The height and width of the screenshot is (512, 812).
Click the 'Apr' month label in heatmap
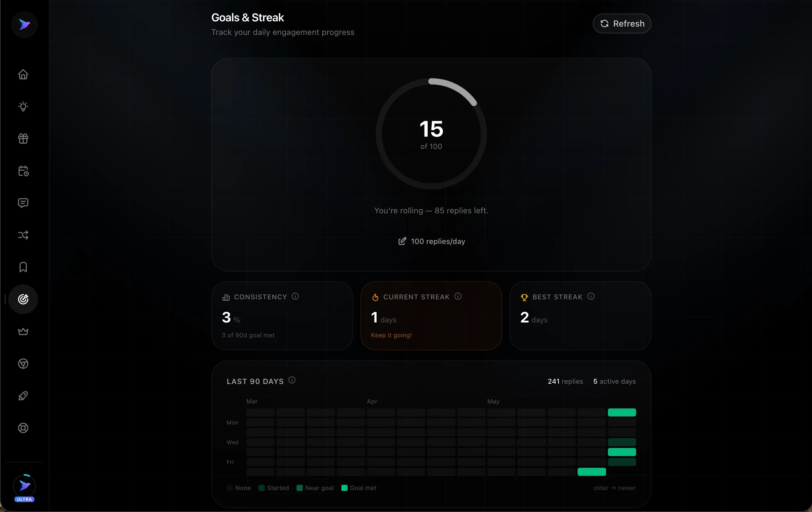(372, 401)
